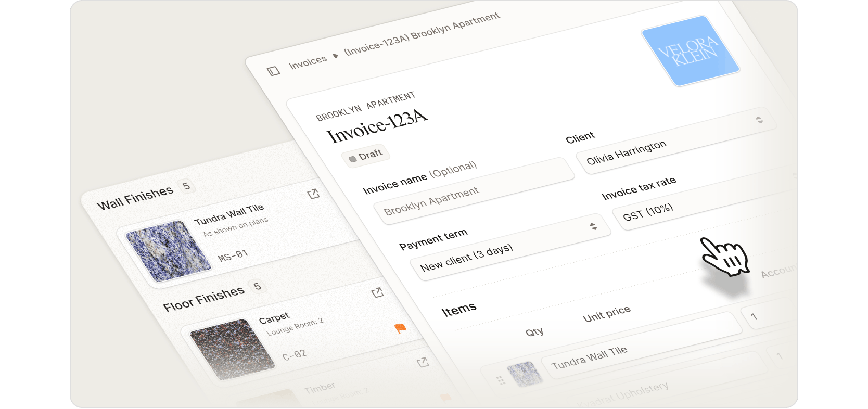Click the orange flag on Carpet

point(400,328)
